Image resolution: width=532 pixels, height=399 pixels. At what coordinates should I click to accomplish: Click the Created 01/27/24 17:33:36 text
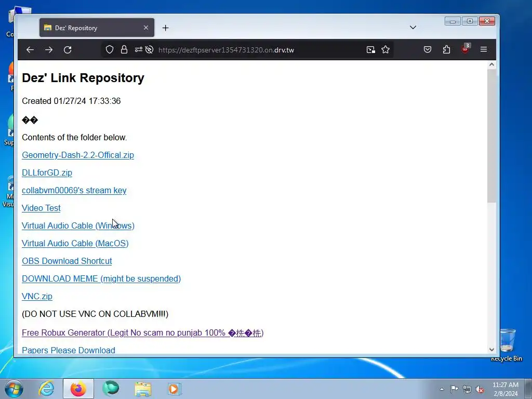71,101
